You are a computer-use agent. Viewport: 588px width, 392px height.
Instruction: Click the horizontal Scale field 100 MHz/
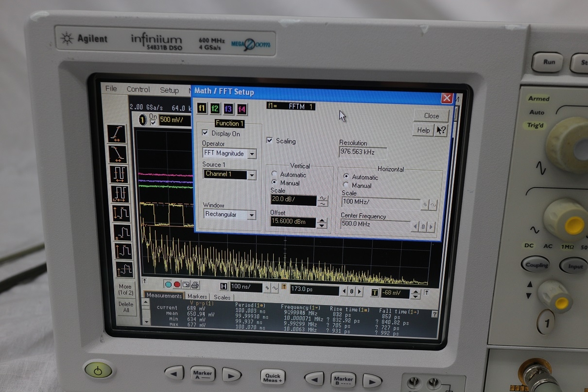coord(381,202)
